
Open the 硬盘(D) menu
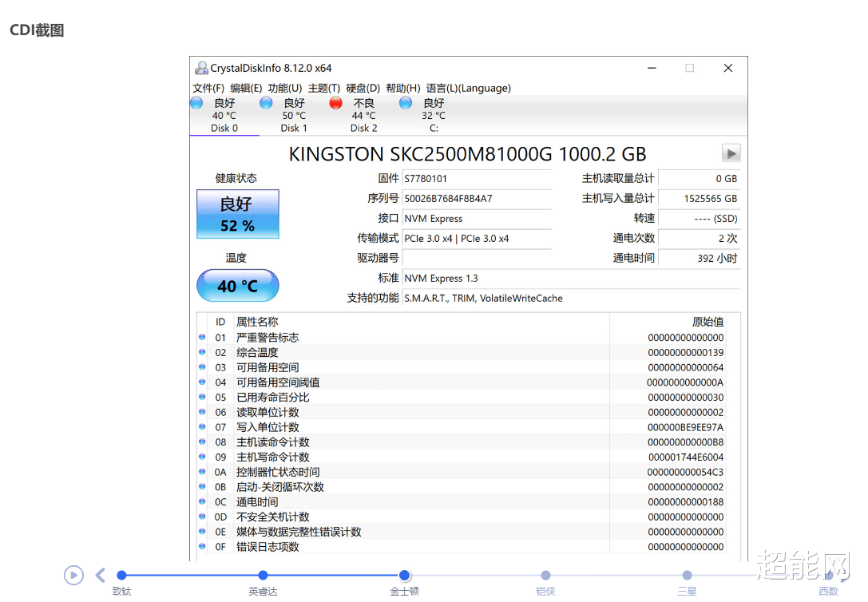(x=363, y=88)
